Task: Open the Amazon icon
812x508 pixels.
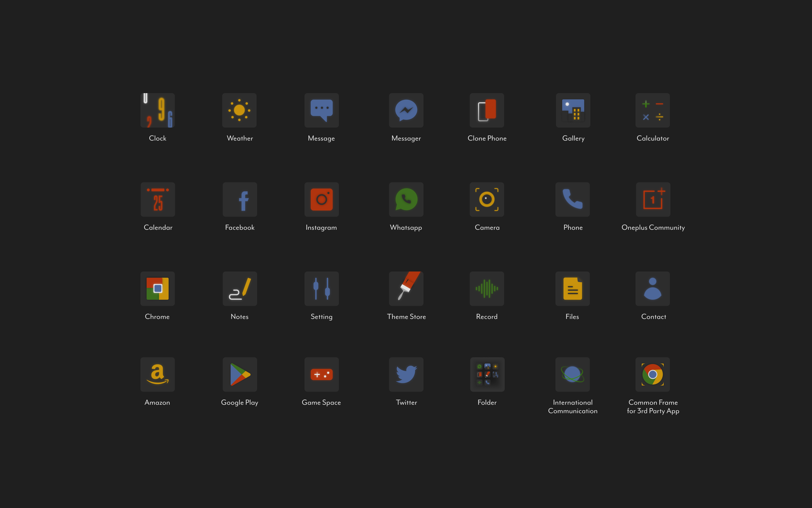Action: (x=157, y=374)
